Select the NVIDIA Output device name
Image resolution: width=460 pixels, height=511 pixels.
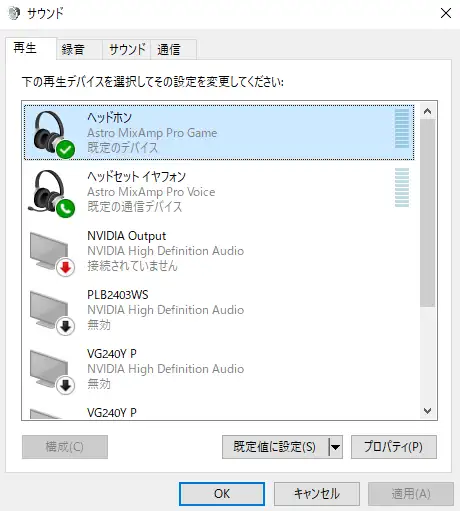click(x=126, y=236)
